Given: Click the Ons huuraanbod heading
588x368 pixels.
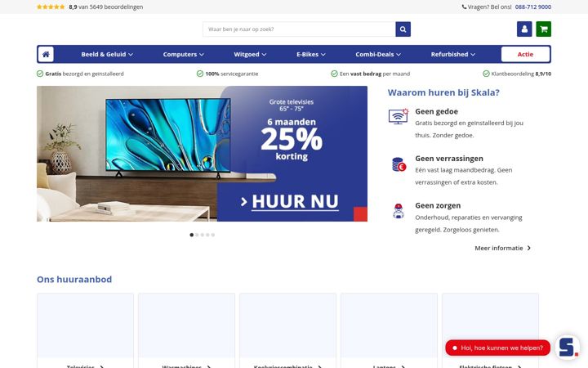Looking at the screenshot, I should coord(74,280).
